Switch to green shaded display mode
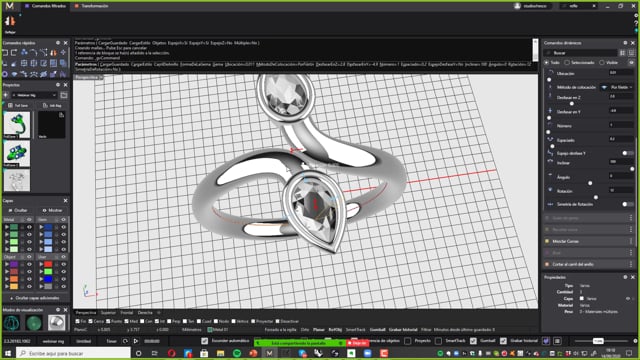The image size is (640, 360). pyautogui.click(x=34, y=323)
